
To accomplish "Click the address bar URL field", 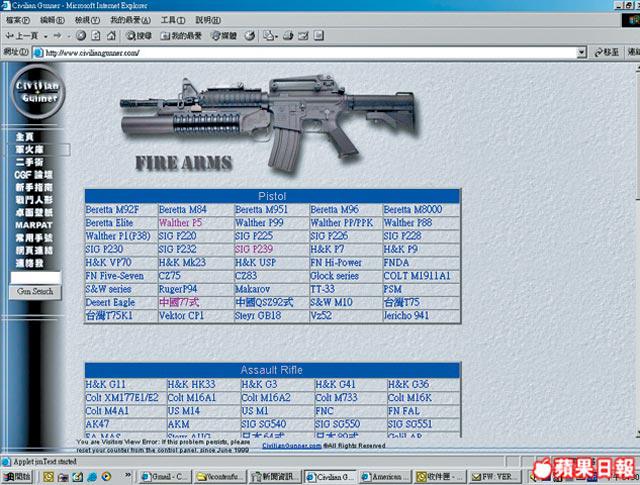I will (305, 53).
